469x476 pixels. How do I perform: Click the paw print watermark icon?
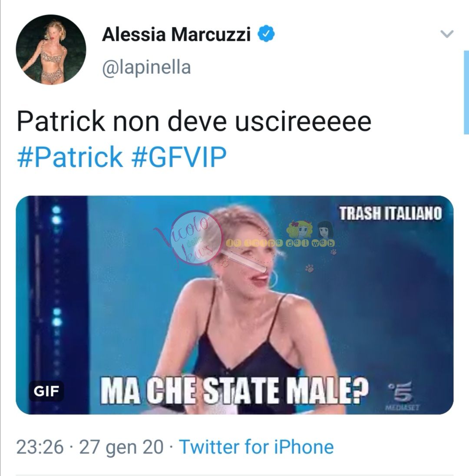[x=309, y=268]
